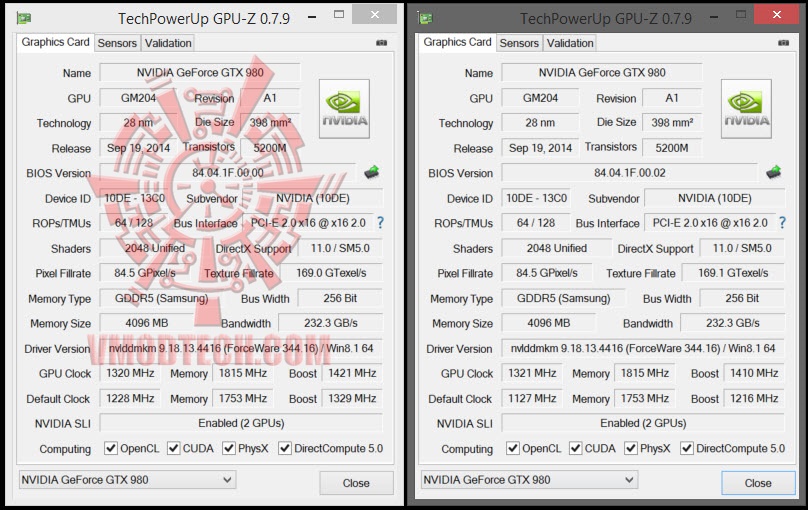Toggle DirectCompute 5.0 checkbox in right window
808x510 pixels.
(686, 448)
